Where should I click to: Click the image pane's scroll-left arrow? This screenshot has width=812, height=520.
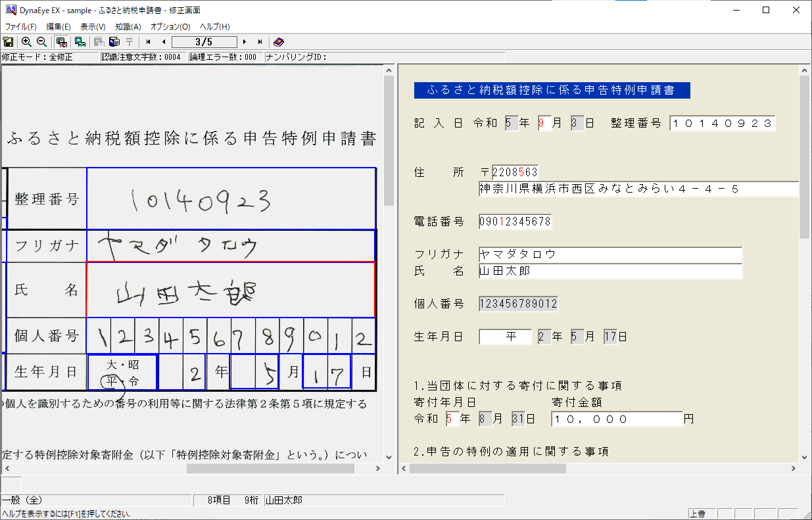point(7,469)
